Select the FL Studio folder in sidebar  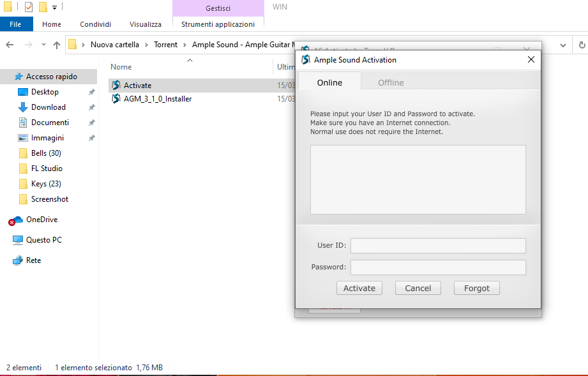(47, 169)
